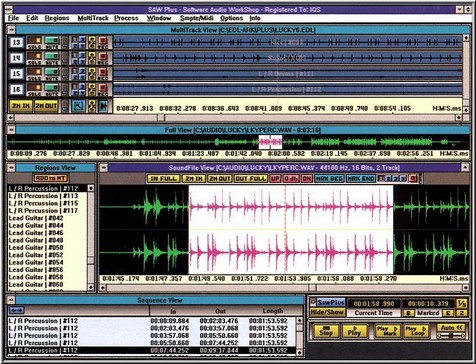476x364 pixels.
Task: Click the yellow link icon in MultiTrack bottom row
Action: coord(92,106)
